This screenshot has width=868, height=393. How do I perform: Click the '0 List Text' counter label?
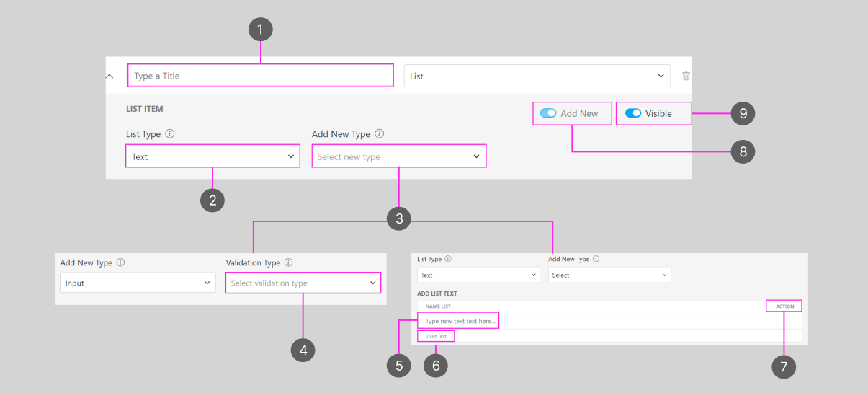[x=436, y=336]
